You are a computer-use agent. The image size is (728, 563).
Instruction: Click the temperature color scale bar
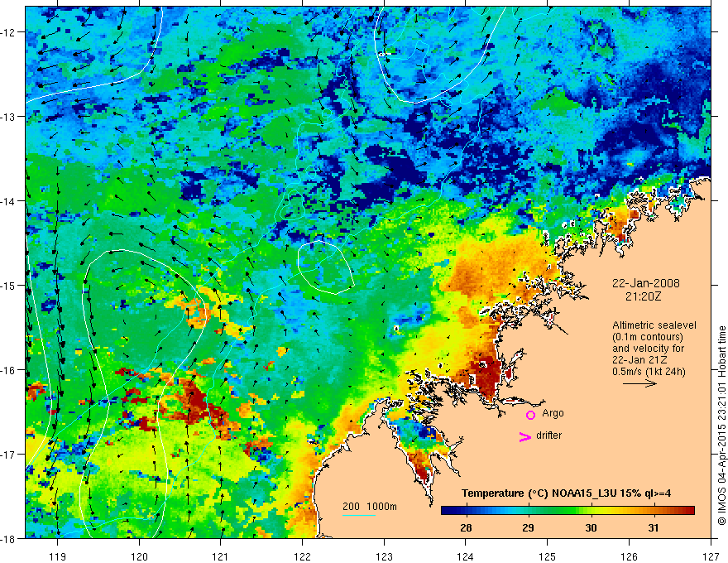[568, 511]
